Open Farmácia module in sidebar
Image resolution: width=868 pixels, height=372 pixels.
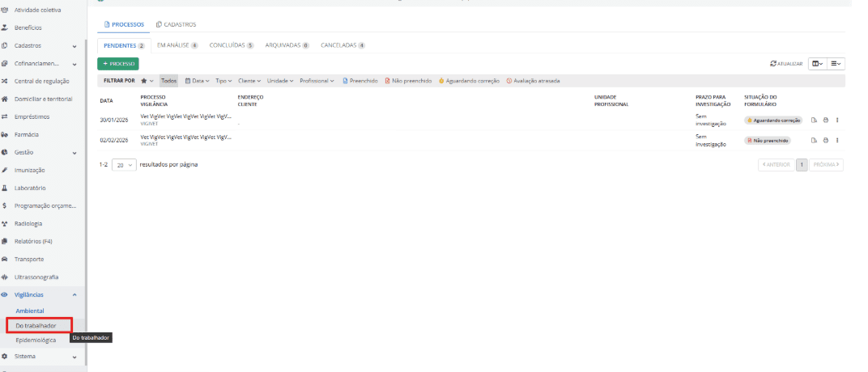(x=27, y=134)
